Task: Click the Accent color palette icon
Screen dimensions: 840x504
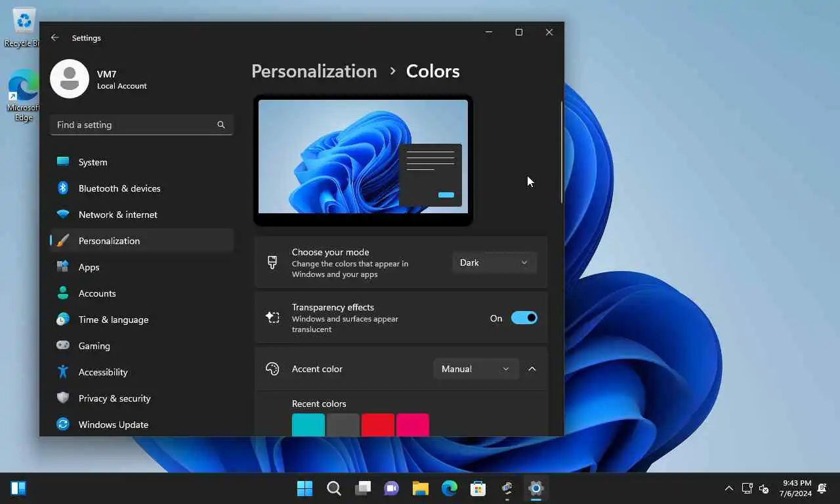Action: point(272,369)
